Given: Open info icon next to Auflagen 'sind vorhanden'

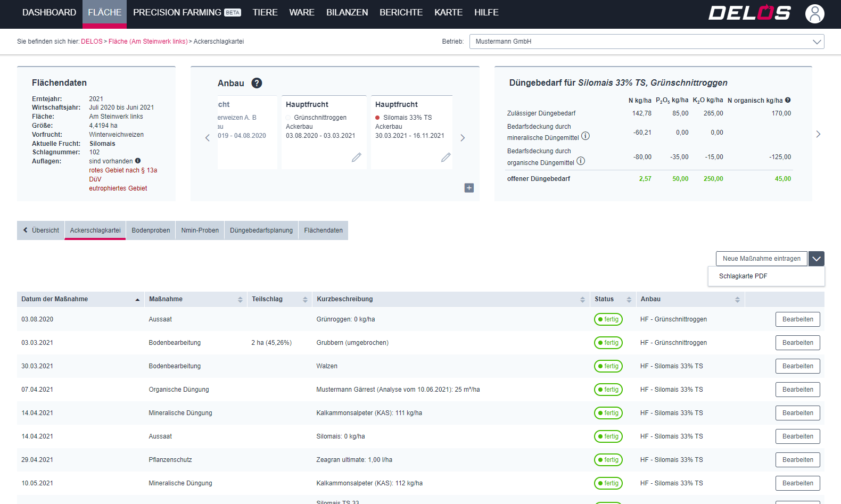Looking at the screenshot, I should click(138, 161).
